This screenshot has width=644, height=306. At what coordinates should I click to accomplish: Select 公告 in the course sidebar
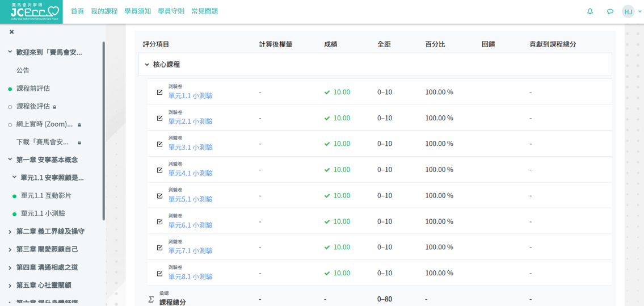coord(23,70)
